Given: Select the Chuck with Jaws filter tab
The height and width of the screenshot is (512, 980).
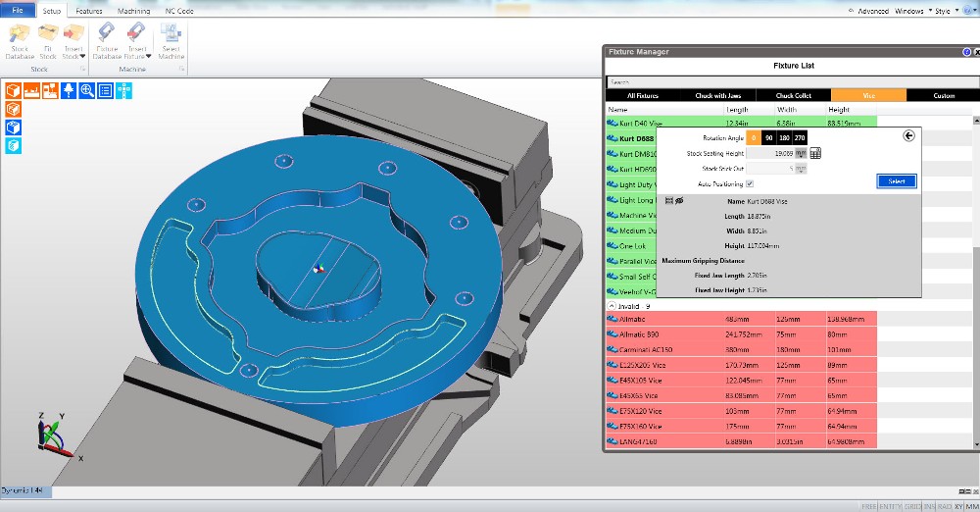Looking at the screenshot, I should click(719, 96).
